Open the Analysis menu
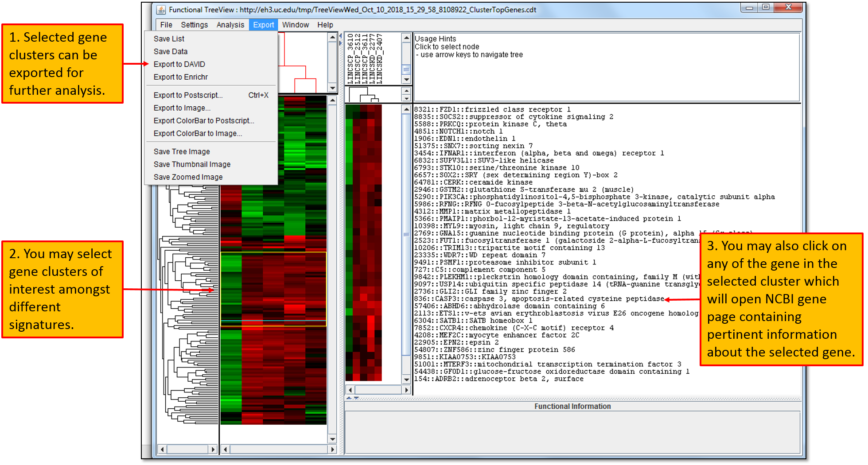The image size is (868, 465). coord(230,25)
